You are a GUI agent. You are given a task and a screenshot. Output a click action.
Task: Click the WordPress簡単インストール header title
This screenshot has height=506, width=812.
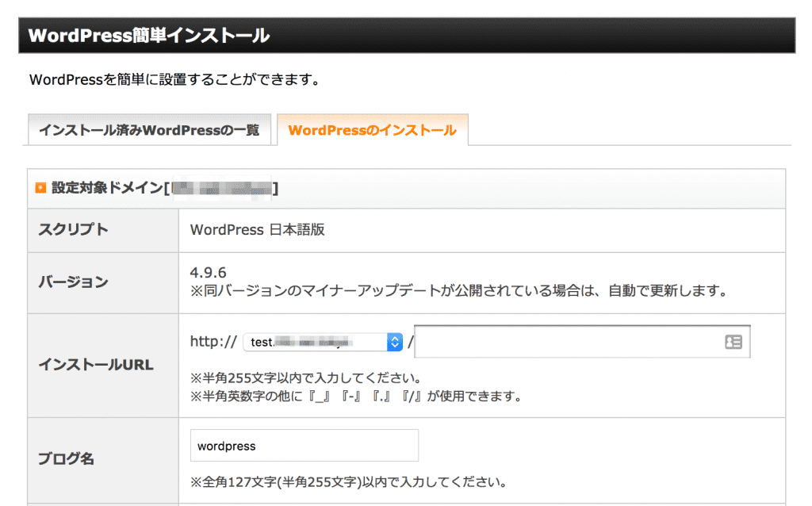[149, 35]
